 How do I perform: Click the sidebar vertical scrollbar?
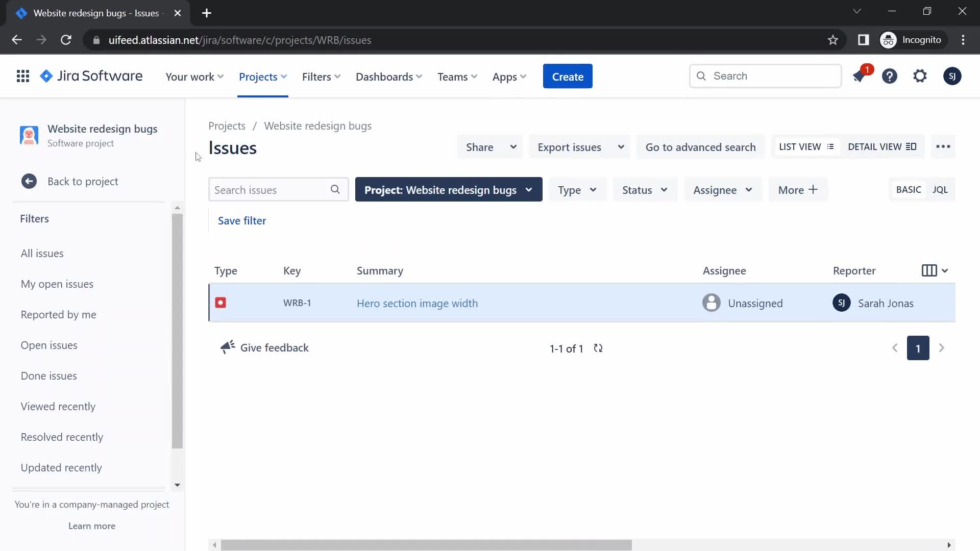tap(177, 331)
